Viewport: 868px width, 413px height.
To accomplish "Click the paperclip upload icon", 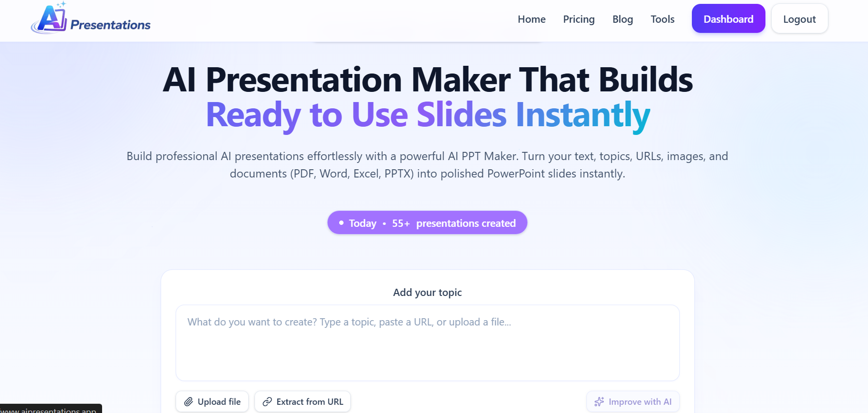I will [189, 402].
